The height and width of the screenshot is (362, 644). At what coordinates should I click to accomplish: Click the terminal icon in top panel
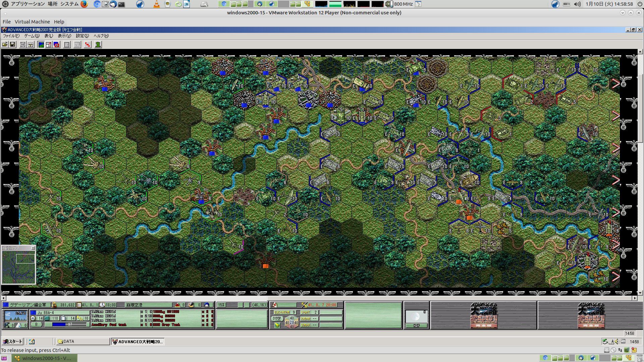click(121, 4)
